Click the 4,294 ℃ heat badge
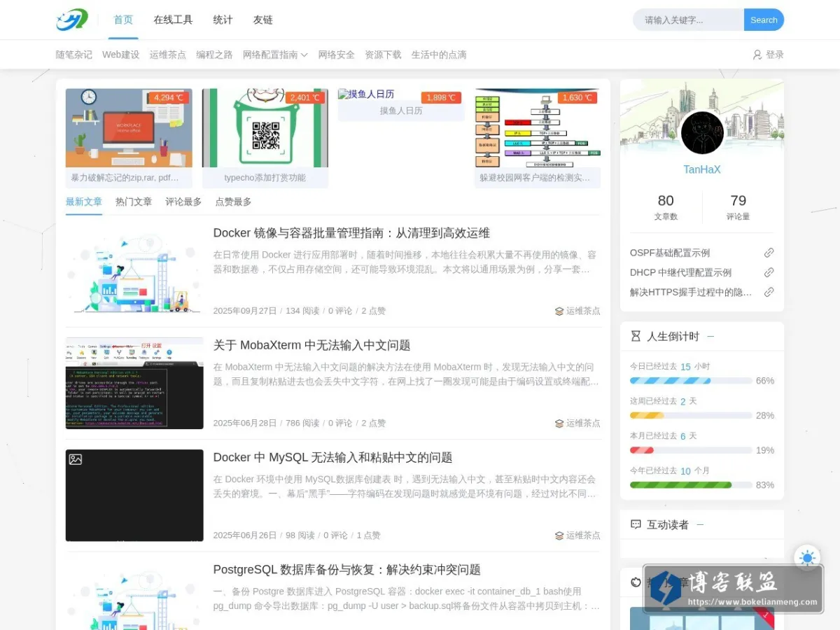 169,98
